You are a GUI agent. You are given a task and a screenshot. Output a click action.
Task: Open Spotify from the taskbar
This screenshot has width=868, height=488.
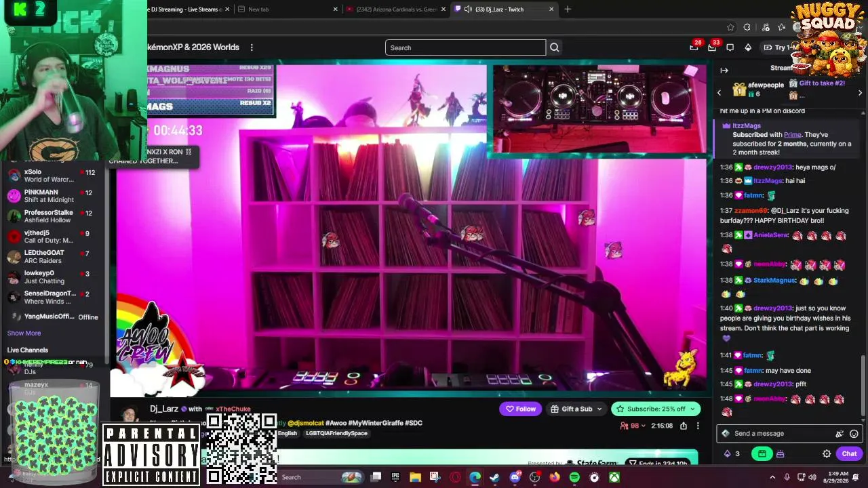[x=574, y=477]
